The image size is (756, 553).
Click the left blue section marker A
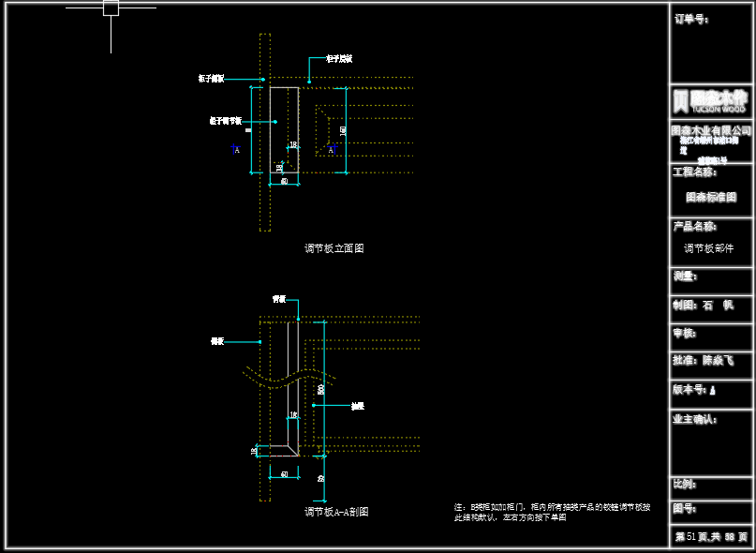tap(237, 149)
